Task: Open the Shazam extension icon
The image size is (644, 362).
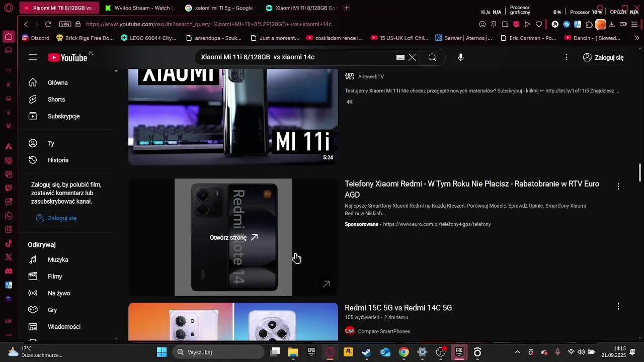Action: pyautogui.click(x=567, y=24)
